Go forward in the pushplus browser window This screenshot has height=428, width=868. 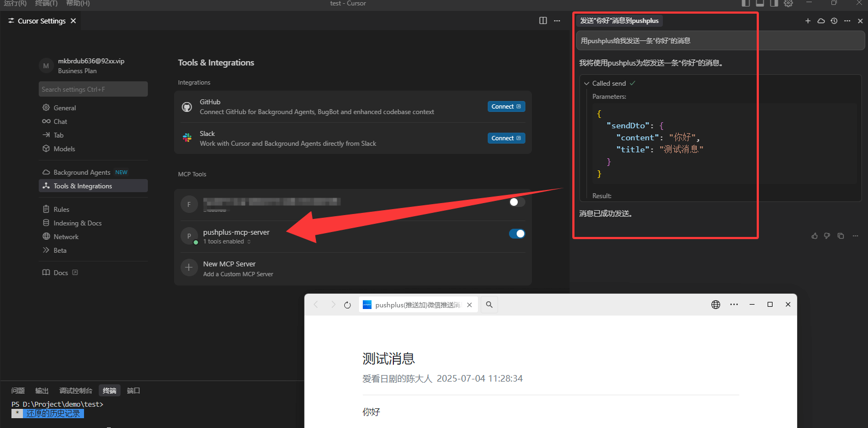tap(333, 305)
